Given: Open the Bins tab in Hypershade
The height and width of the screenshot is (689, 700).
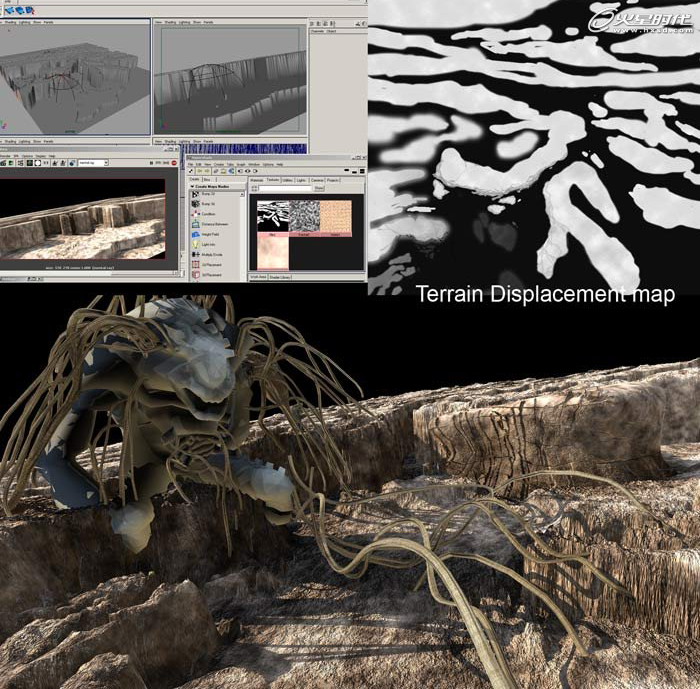Looking at the screenshot, I should click(207, 180).
